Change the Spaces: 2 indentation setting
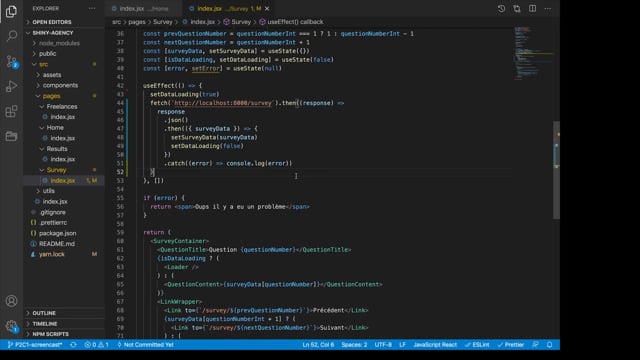Screen dimensions: 640x360 pos(354,345)
